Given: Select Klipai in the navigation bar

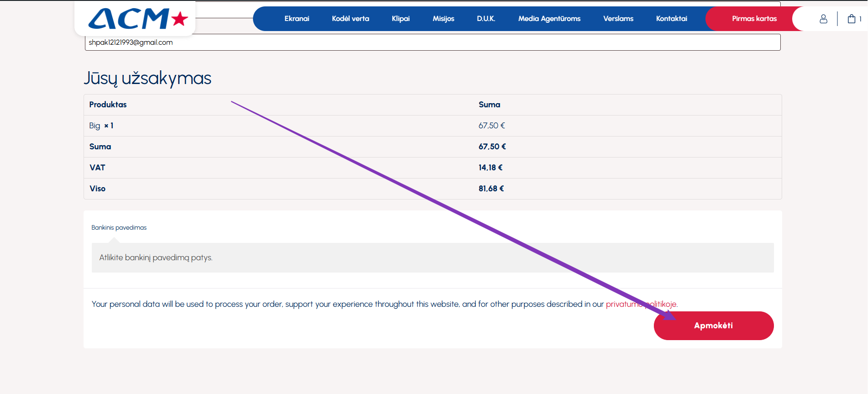Looking at the screenshot, I should 400,19.
